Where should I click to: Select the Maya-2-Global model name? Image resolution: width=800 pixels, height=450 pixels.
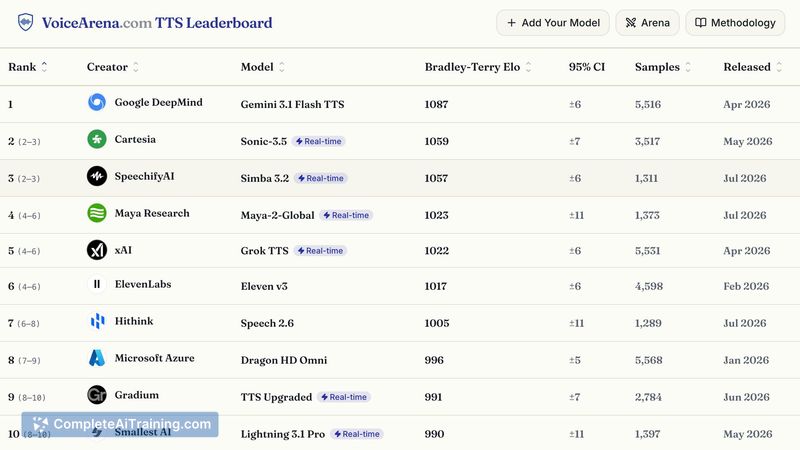(x=278, y=215)
